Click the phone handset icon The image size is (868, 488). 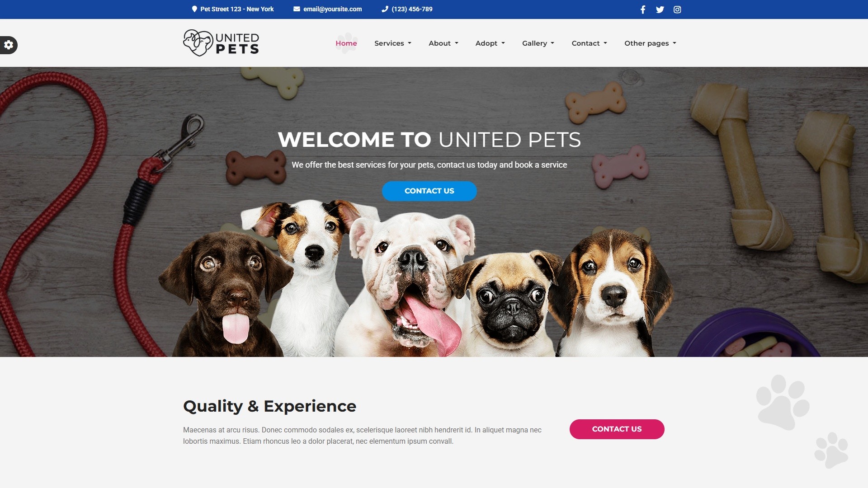385,9
